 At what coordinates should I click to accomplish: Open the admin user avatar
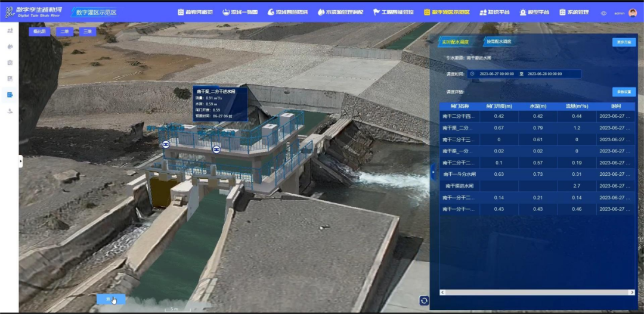(x=632, y=13)
